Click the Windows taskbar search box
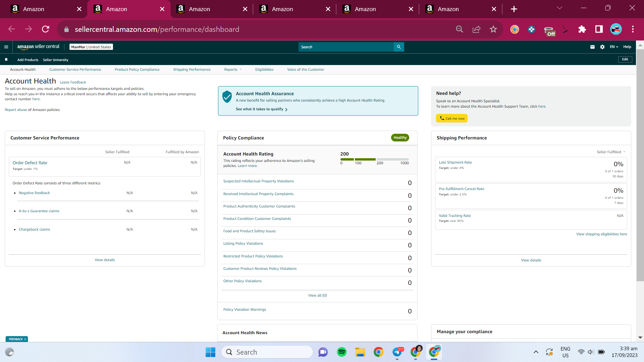This screenshot has width=644, height=362. (267, 352)
